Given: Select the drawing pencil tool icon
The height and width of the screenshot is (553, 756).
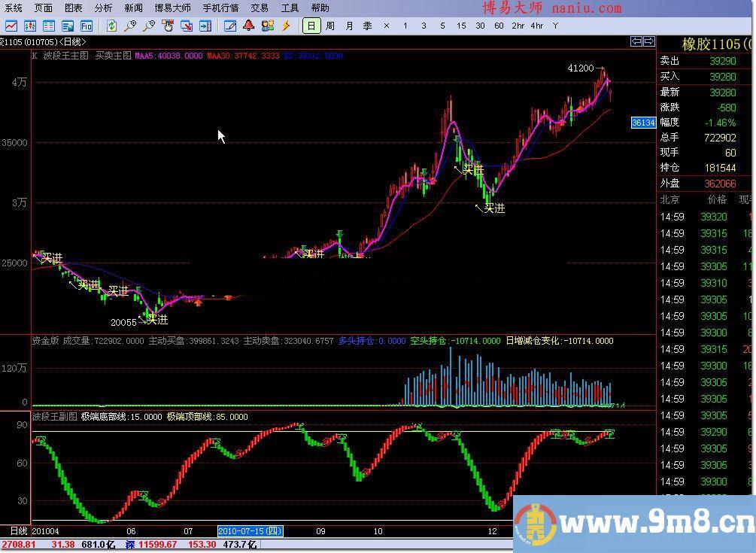Looking at the screenshot, I should [230, 26].
